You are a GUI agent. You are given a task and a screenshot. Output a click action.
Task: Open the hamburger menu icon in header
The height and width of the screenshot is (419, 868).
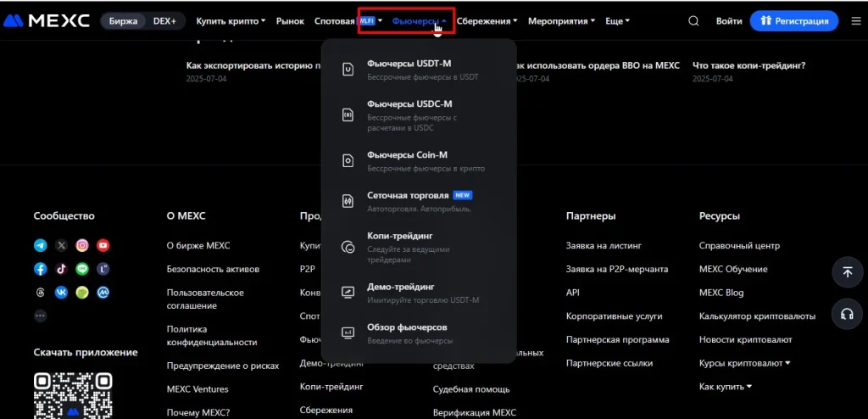pos(856,21)
